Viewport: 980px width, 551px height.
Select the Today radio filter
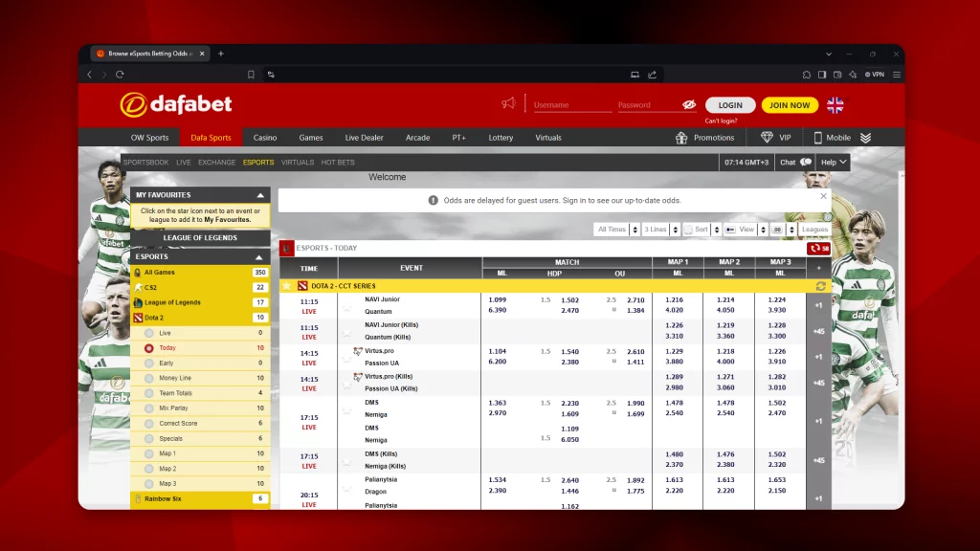pos(148,348)
